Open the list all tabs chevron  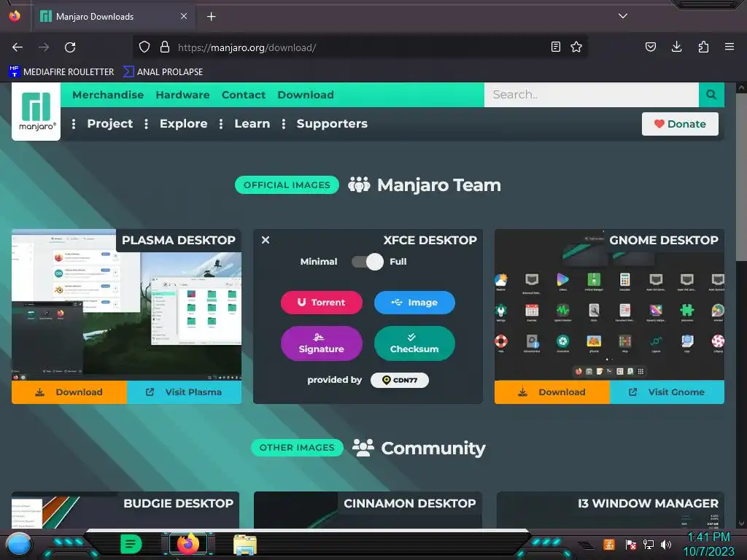point(623,16)
